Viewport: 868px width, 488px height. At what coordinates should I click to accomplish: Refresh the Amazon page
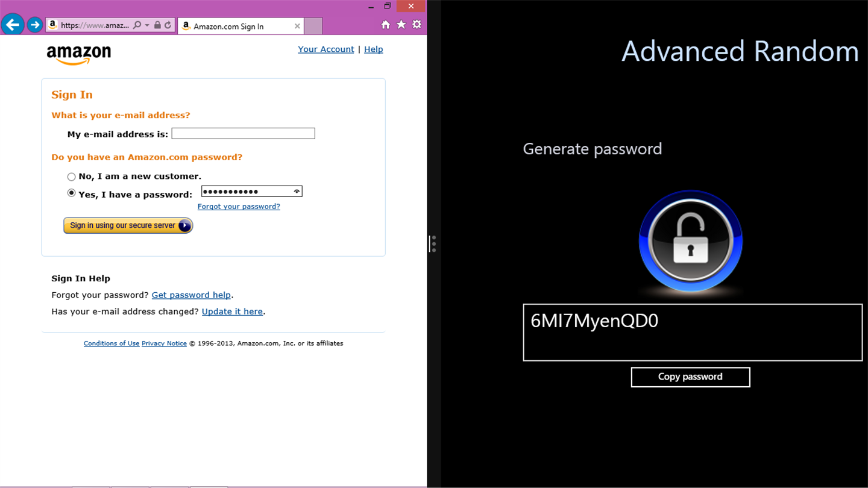168,25
